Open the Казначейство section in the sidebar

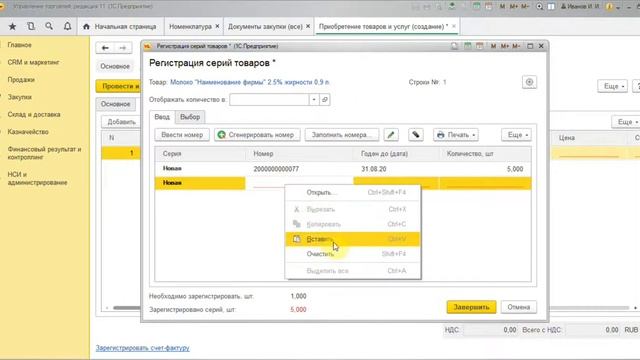28,132
